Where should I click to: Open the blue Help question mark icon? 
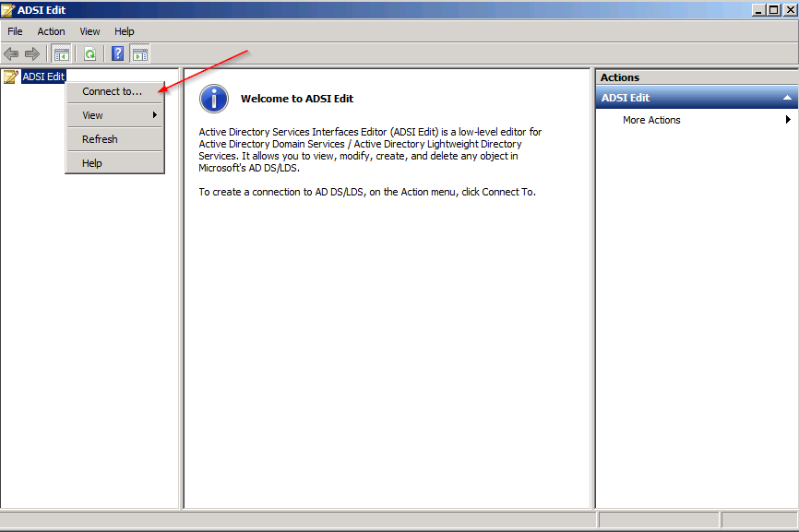point(118,53)
